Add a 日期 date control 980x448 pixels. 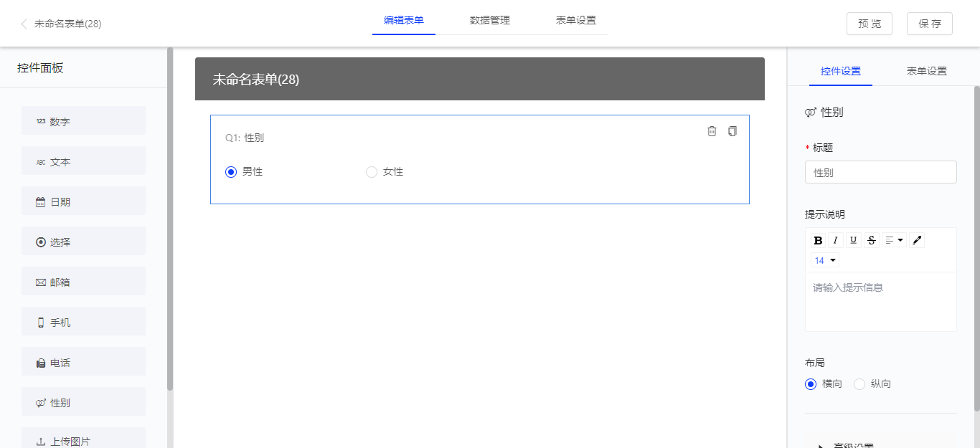point(84,201)
